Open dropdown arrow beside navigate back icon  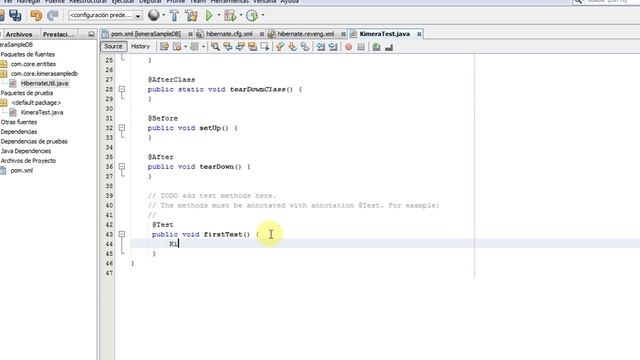[x=186, y=47]
